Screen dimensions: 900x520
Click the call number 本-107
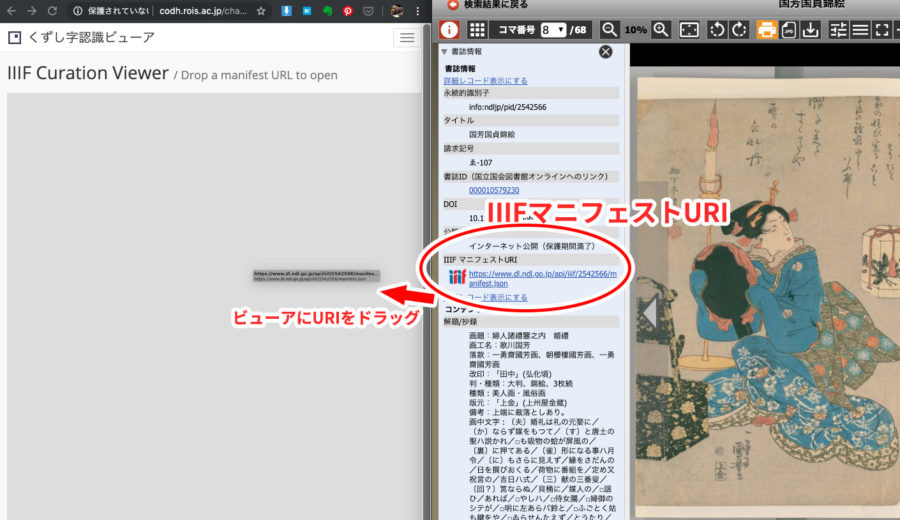(480, 162)
